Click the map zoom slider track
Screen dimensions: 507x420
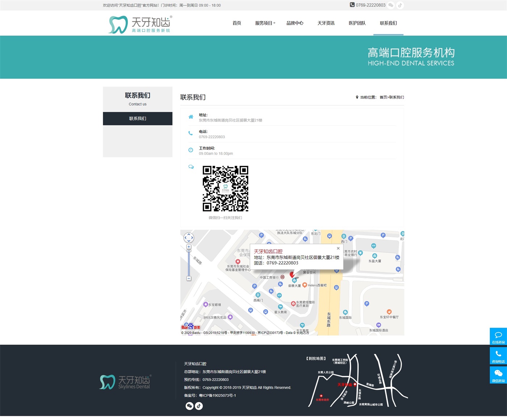pyautogui.click(x=189, y=263)
